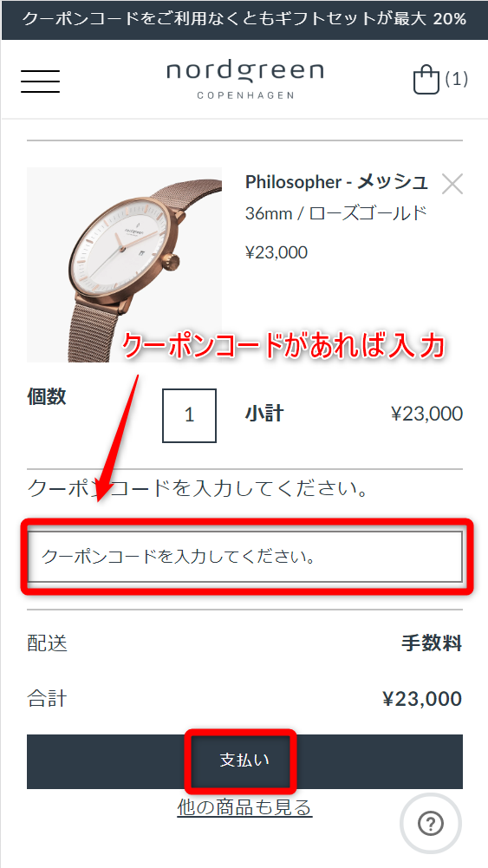
Task: Open the round question mark help widget
Action: pyautogui.click(x=431, y=825)
